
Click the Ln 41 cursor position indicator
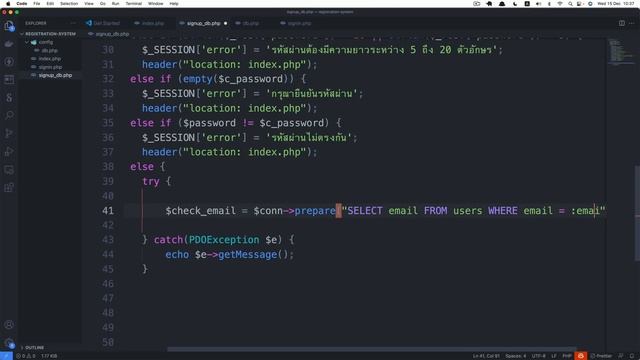486,356
